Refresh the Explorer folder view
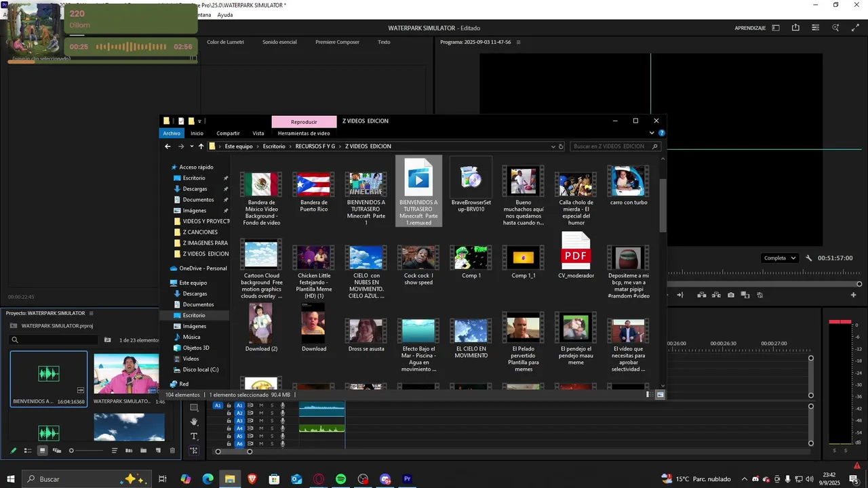Image resolution: width=868 pixels, height=488 pixels. (x=561, y=146)
